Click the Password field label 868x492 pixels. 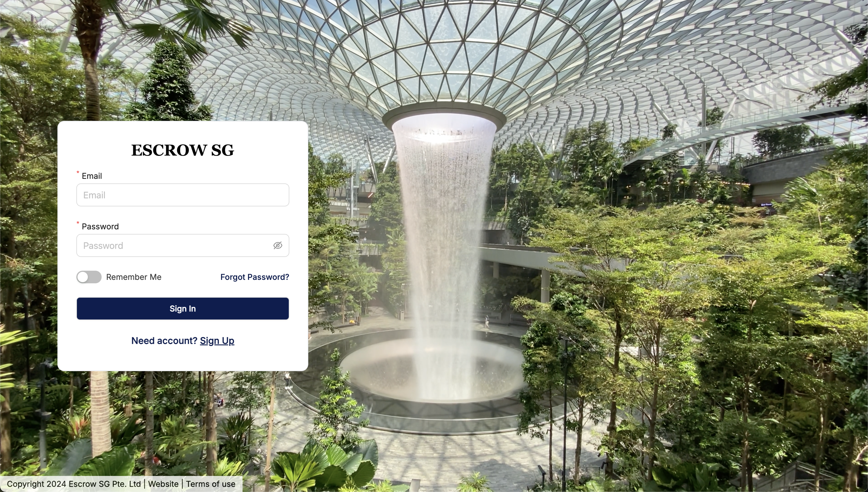tap(100, 226)
